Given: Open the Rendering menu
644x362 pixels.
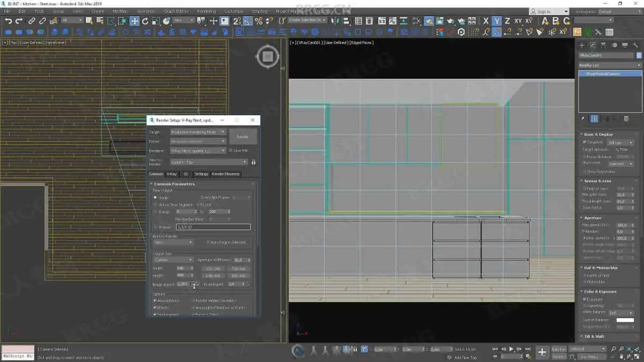Looking at the screenshot, I should point(206,11).
